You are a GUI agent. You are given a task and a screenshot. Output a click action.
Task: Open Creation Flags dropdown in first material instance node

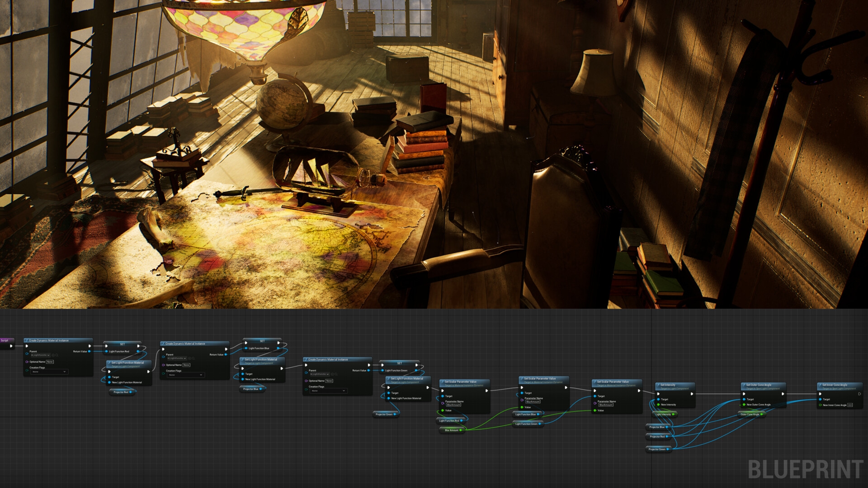pos(49,372)
